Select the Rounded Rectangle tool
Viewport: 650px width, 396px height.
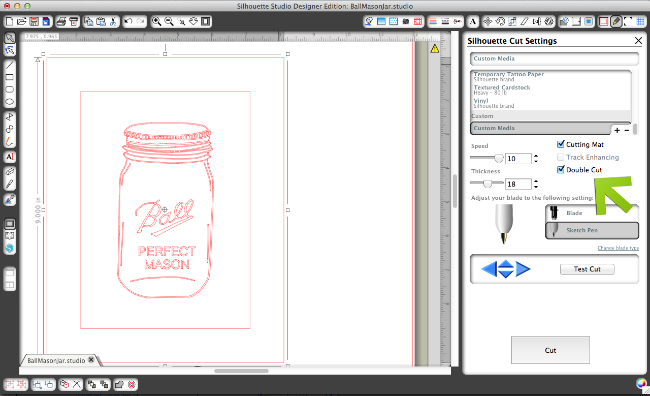coord(10,89)
